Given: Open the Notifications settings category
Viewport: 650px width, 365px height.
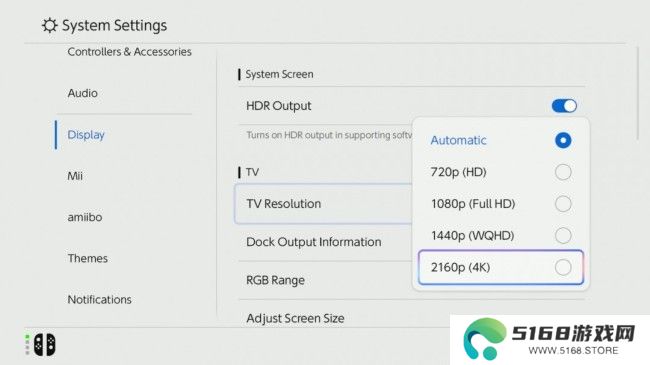Looking at the screenshot, I should coord(99,299).
